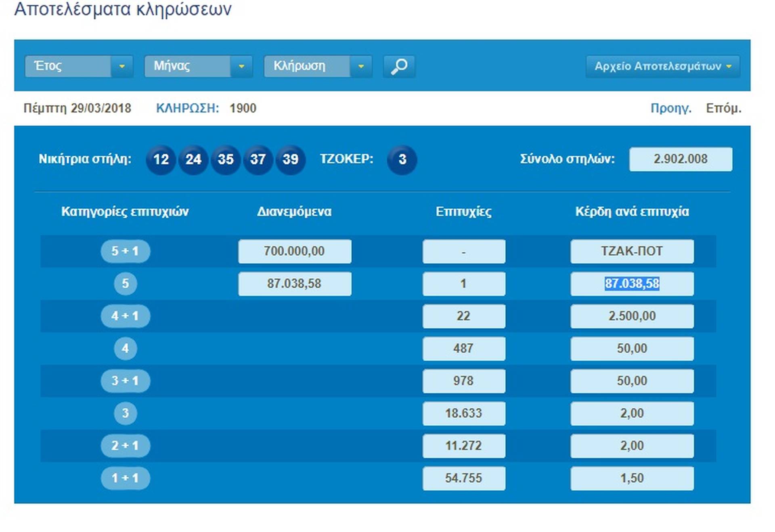This screenshot has width=775, height=532.
Task: Click the ΤΖΑΚ-ΠΟΤ jackpot cell
Action: pyautogui.click(x=632, y=251)
